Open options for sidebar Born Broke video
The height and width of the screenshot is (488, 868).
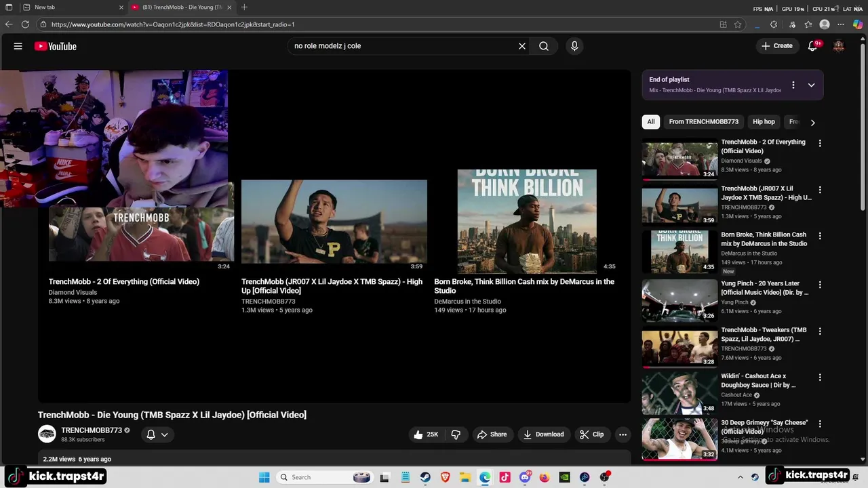[820, 236]
